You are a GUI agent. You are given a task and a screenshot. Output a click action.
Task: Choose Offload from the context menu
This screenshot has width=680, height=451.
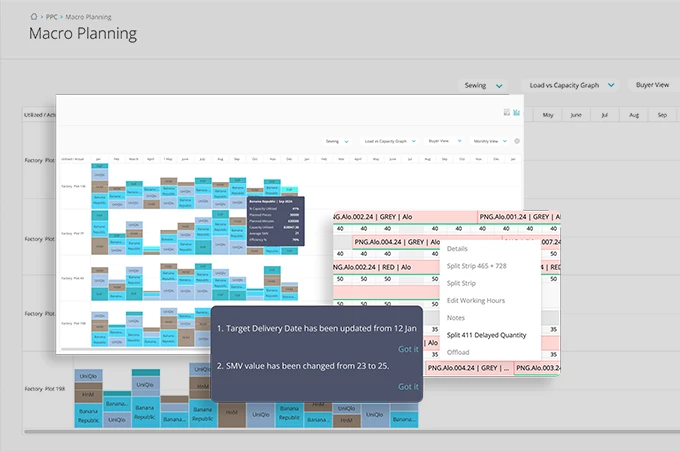pyautogui.click(x=458, y=352)
